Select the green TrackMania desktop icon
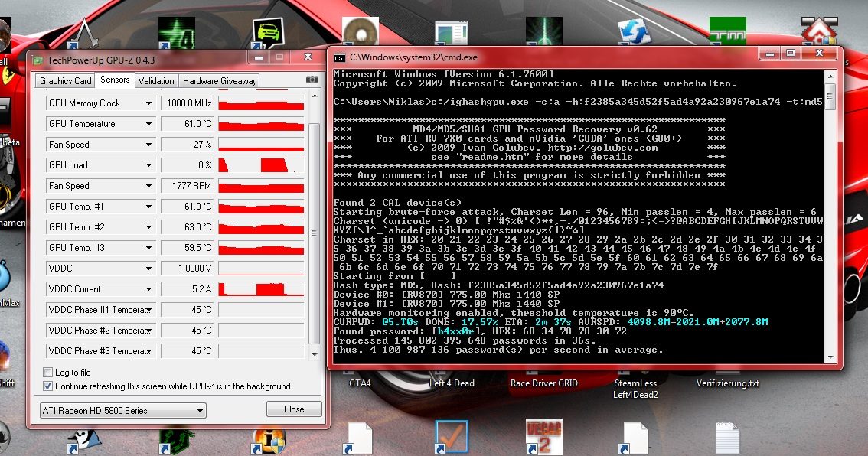Image resolution: width=868 pixels, height=456 pixels. pyautogui.click(x=727, y=31)
